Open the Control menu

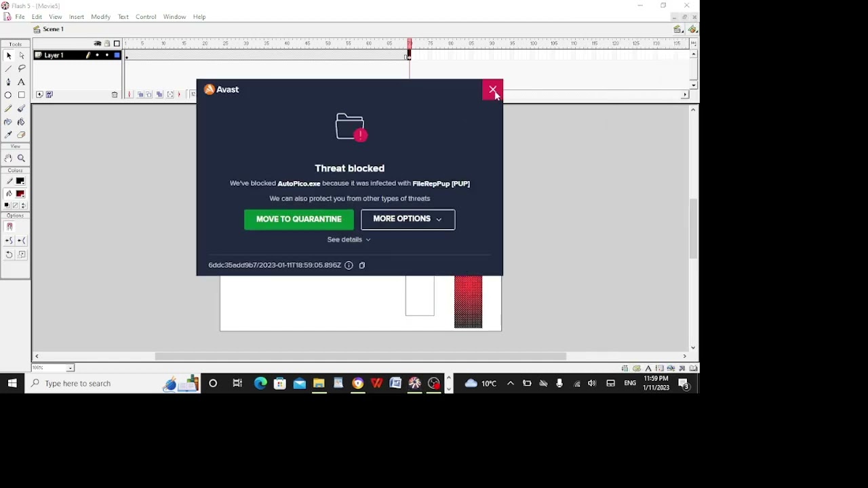146,17
